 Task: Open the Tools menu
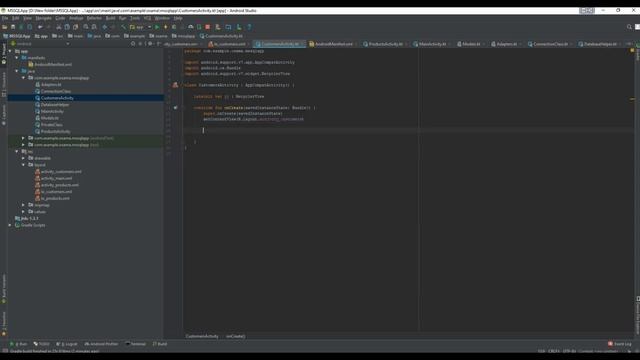tap(135, 18)
